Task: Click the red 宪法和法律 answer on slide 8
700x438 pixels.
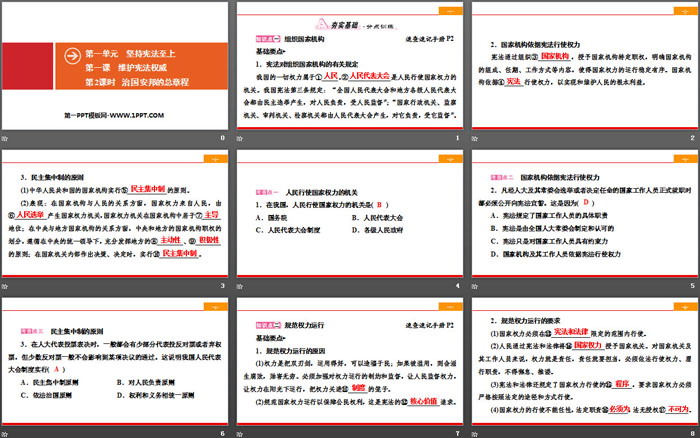Action: [x=571, y=332]
